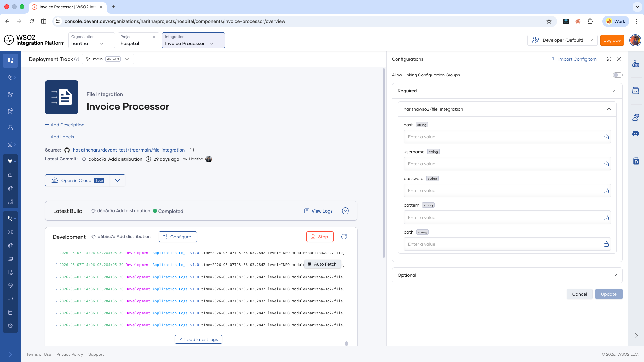Open the Project hospital dropdown
The width and height of the screenshot is (644, 362).
click(x=138, y=40)
